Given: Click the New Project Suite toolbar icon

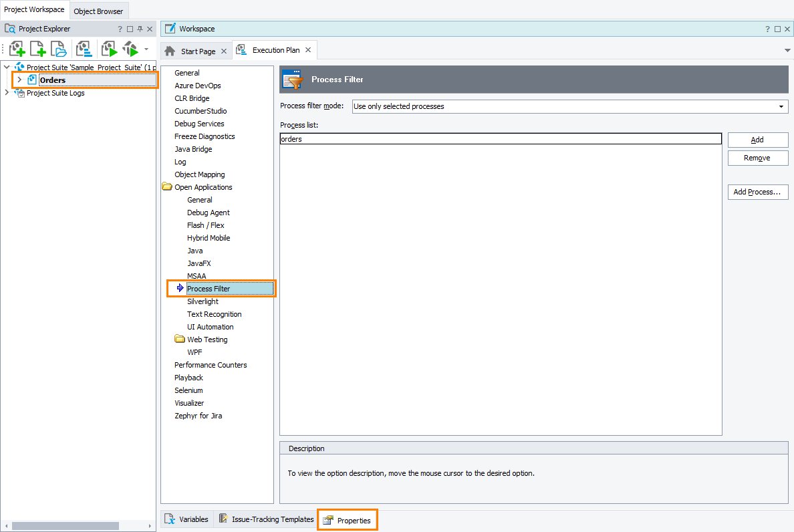Looking at the screenshot, I should coord(17,49).
